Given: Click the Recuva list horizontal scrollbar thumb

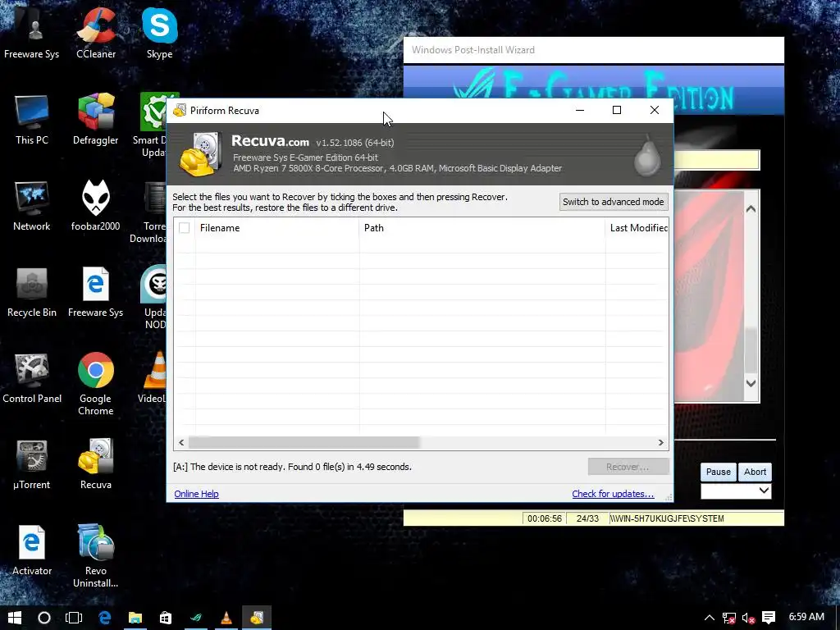Looking at the screenshot, I should [x=304, y=442].
